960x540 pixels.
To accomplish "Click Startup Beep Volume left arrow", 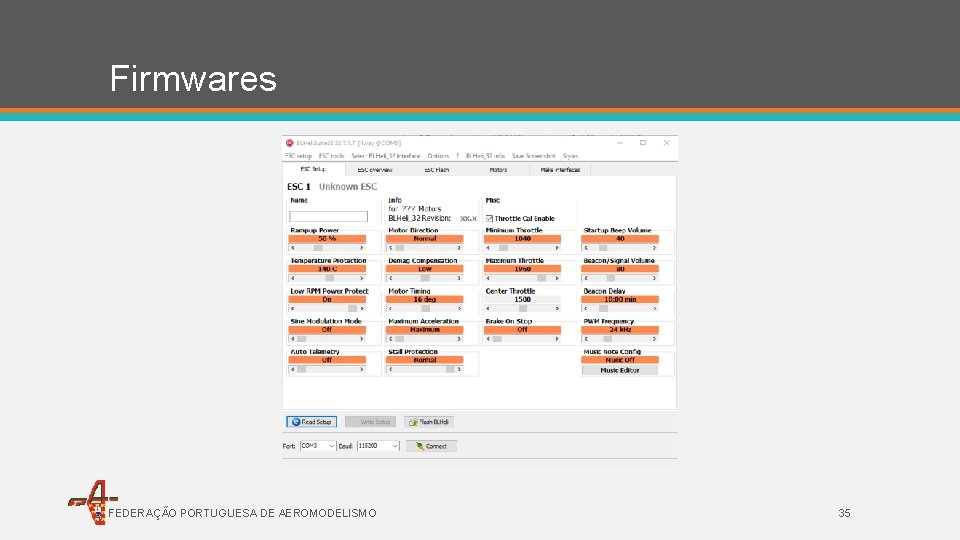I will tap(586, 248).
